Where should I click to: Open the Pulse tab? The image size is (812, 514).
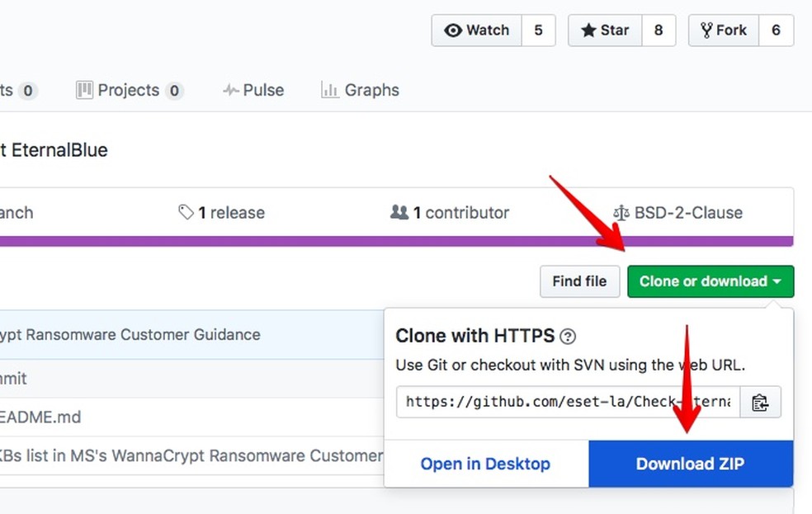[x=253, y=90]
